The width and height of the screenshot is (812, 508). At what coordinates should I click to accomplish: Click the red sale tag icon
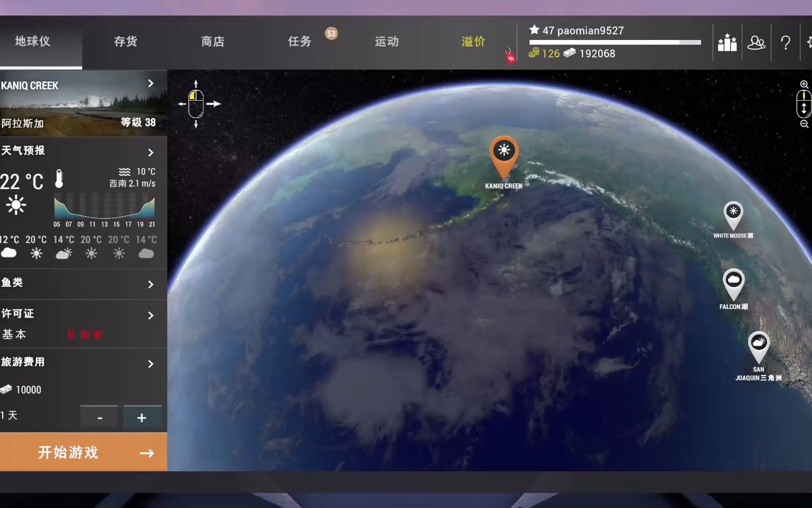click(x=510, y=56)
